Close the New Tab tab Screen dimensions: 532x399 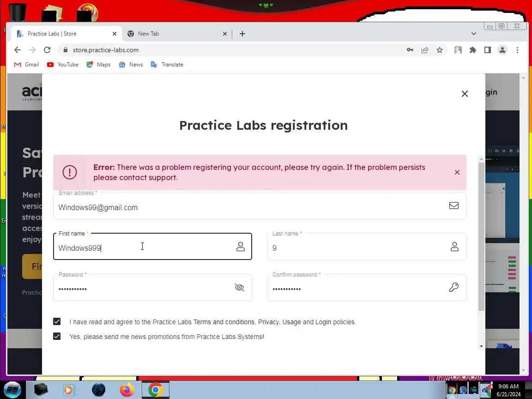[224, 34]
